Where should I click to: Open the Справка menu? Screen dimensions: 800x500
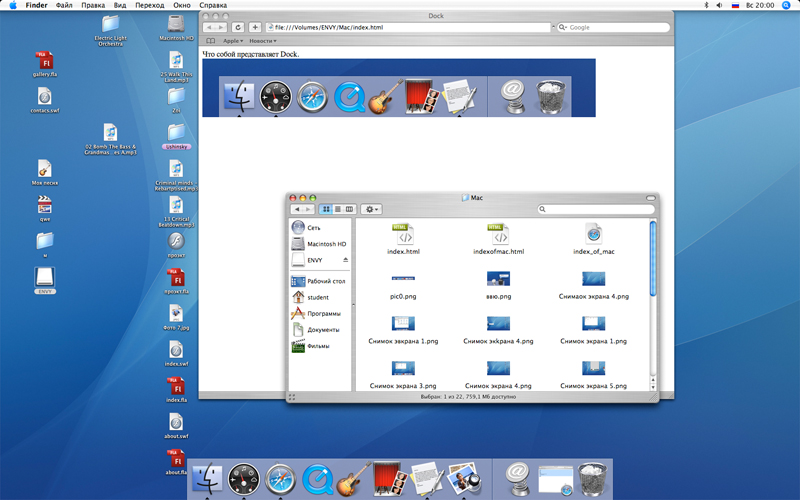[x=213, y=5]
